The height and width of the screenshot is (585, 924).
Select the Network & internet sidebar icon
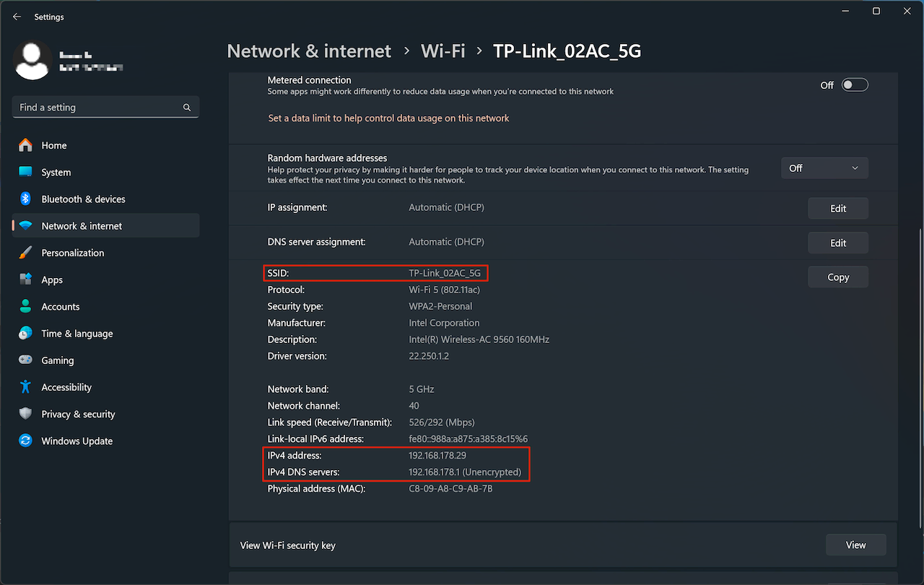(x=25, y=225)
